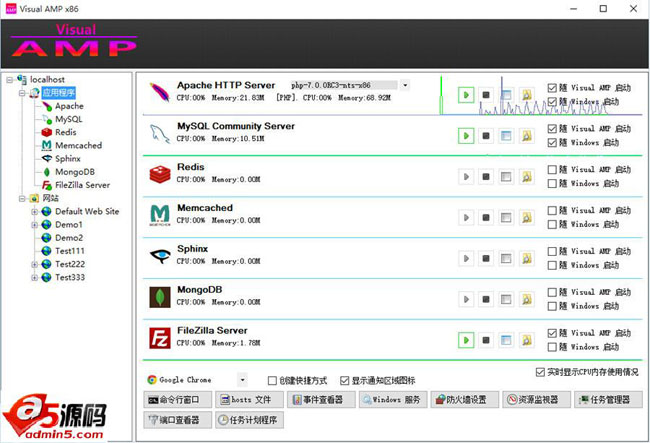Toggle 实时显示CPU内存使用情况 checkbox
This screenshot has width=650, height=443.
pyautogui.click(x=540, y=372)
